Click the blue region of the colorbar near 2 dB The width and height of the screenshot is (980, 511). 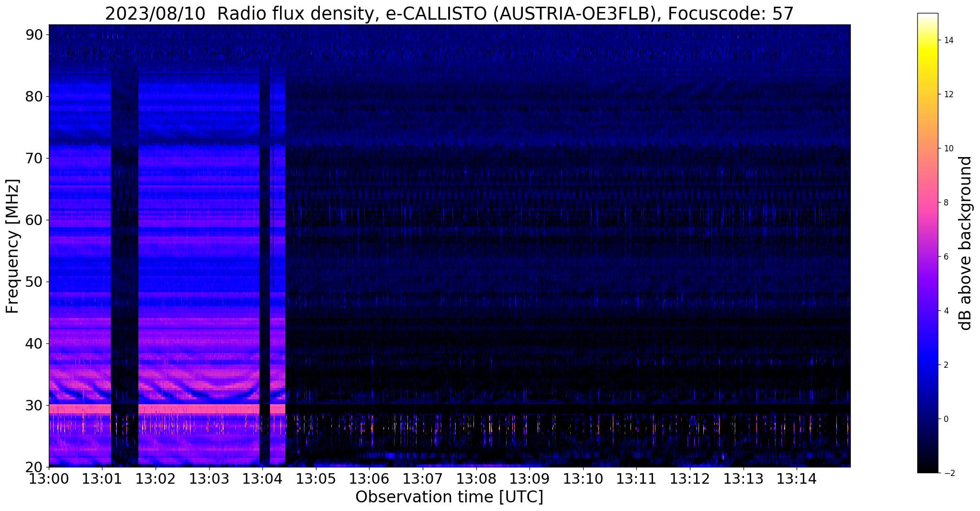click(927, 365)
